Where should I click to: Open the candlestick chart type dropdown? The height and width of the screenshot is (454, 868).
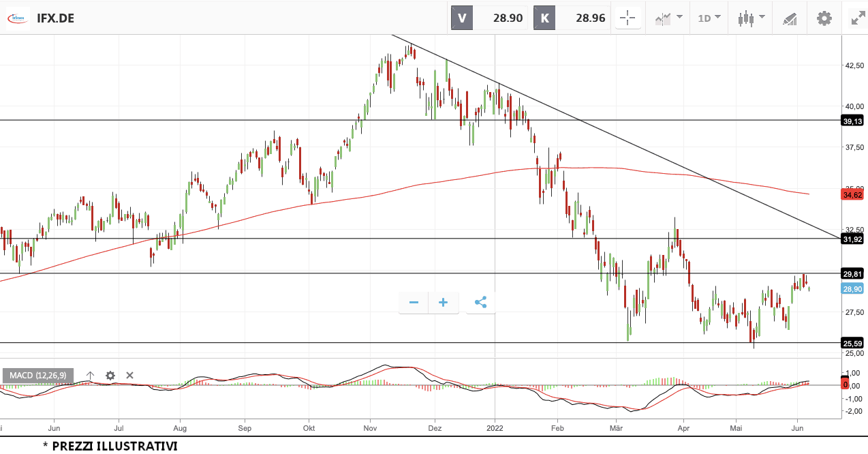point(751,18)
